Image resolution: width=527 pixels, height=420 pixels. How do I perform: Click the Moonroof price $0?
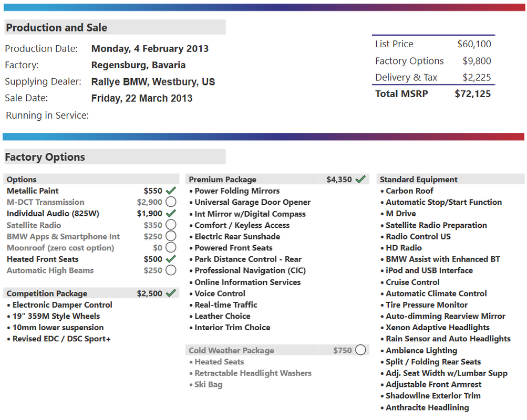(158, 248)
